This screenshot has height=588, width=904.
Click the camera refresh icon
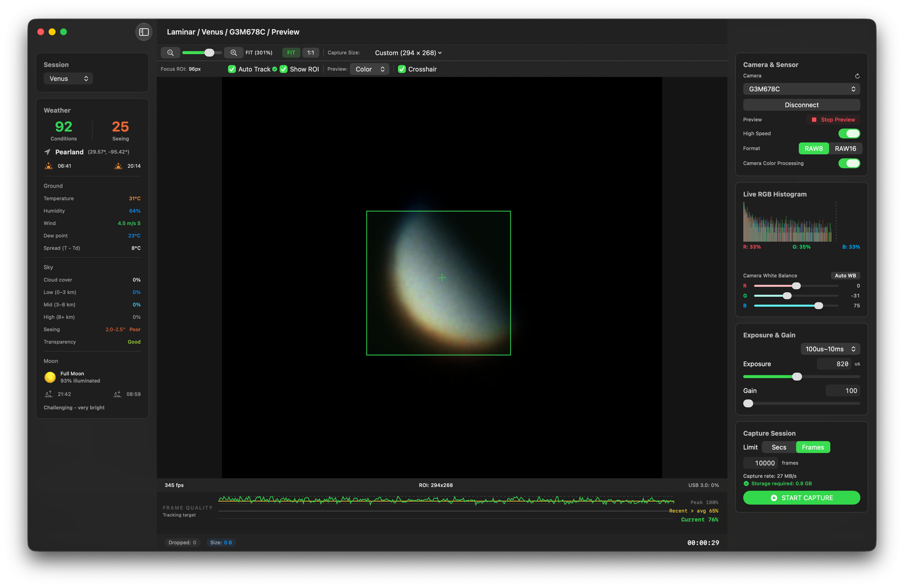(857, 76)
